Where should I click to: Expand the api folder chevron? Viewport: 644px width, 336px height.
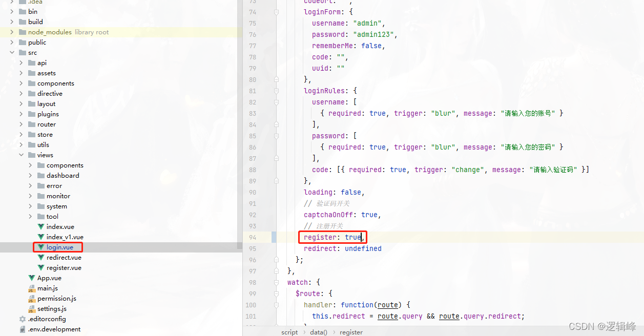click(21, 62)
